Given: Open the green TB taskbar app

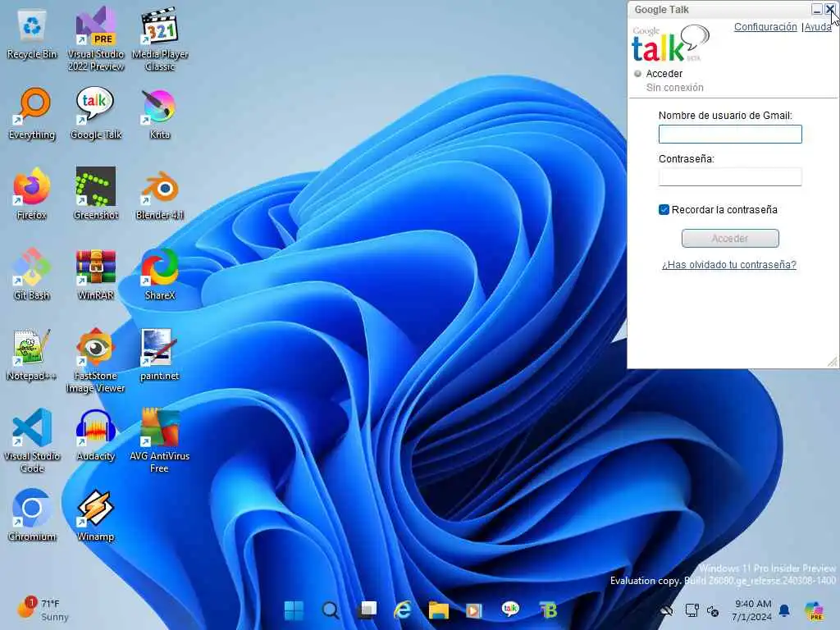Looking at the screenshot, I should pyautogui.click(x=547, y=610).
